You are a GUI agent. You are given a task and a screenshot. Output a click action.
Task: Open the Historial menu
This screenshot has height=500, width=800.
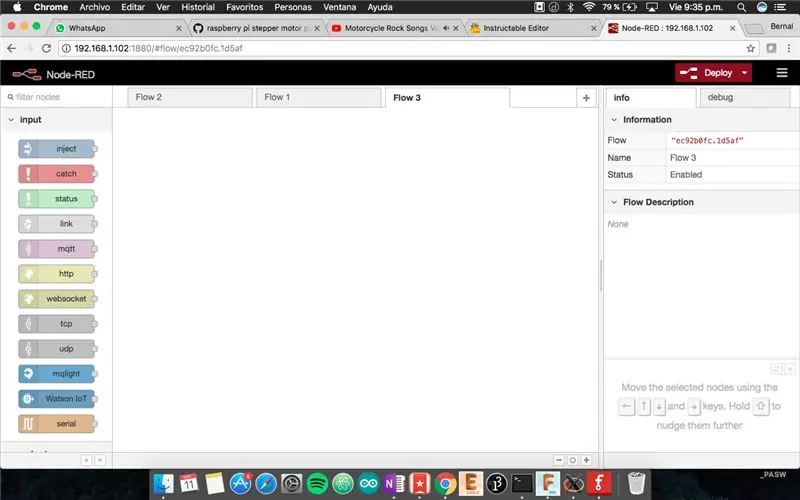198,7
